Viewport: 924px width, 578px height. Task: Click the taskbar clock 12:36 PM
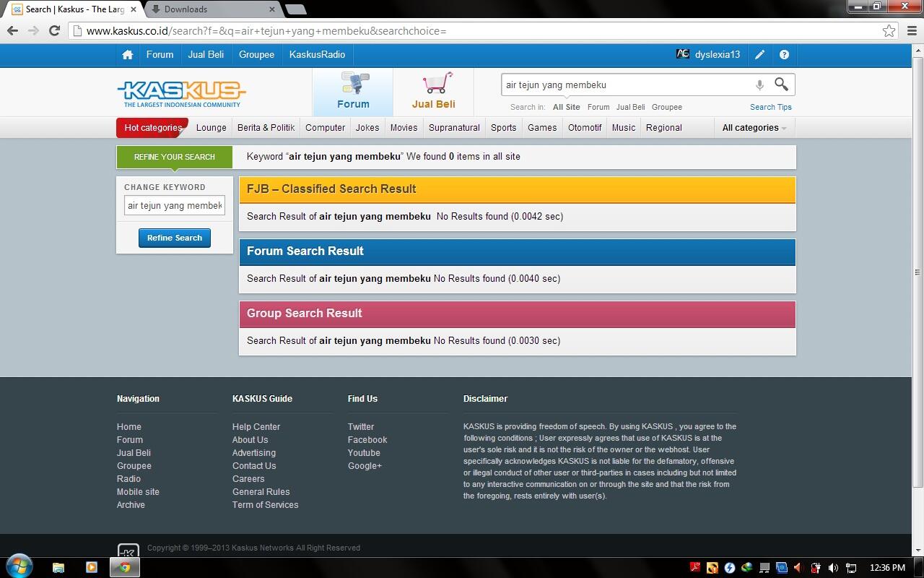tap(887, 568)
